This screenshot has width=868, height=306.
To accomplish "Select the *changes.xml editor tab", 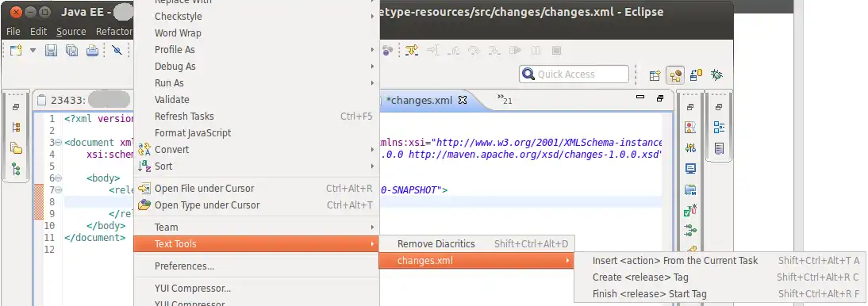I will coord(419,101).
